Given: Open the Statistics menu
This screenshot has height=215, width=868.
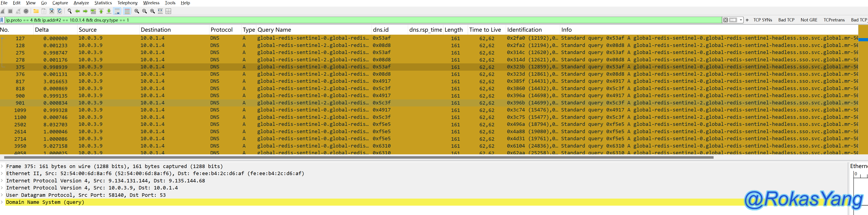Looking at the screenshot, I should click(x=103, y=3).
